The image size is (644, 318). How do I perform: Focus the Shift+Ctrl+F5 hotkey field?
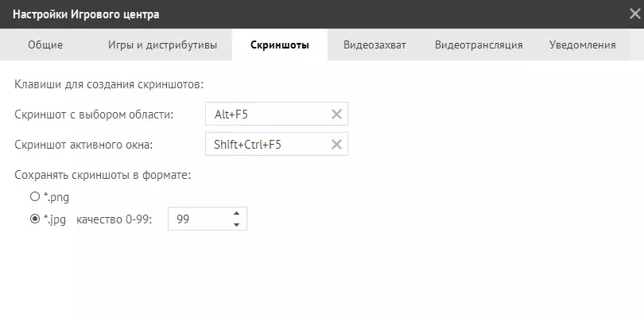pos(266,145)
